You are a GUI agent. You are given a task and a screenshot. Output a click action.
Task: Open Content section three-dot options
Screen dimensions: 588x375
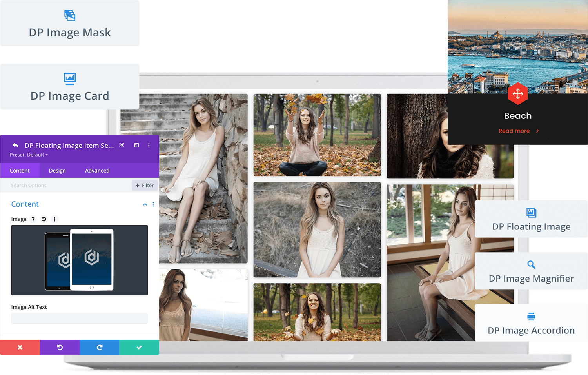tap(153, 204)
